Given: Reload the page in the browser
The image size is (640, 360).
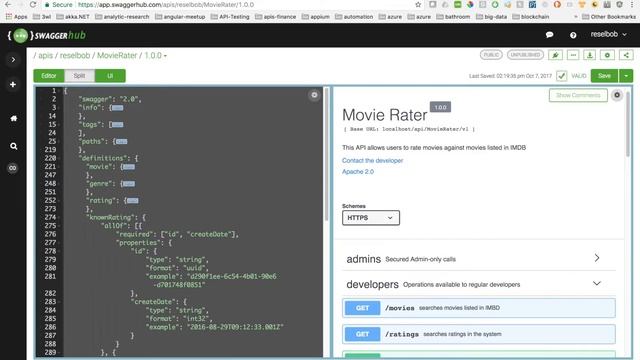Looking at the screenshot, I should (33, 4).
